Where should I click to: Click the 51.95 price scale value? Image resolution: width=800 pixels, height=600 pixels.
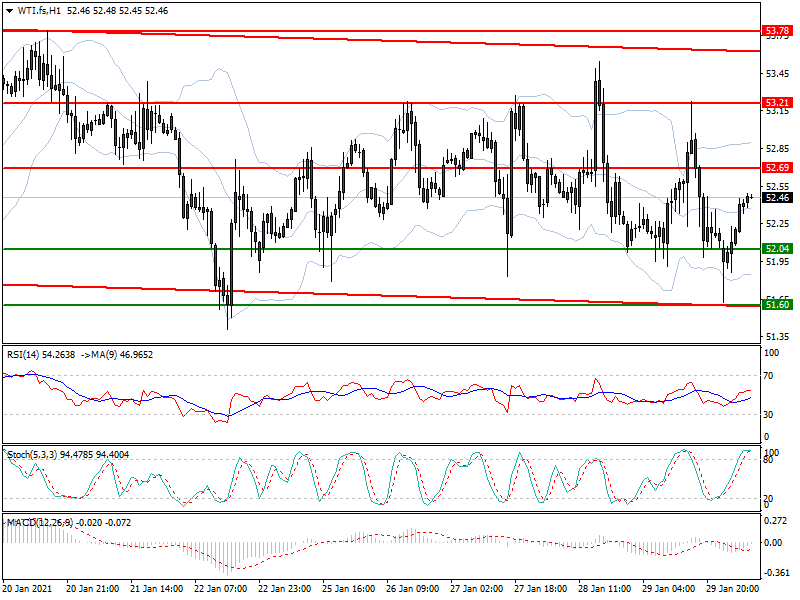[777, 262]
